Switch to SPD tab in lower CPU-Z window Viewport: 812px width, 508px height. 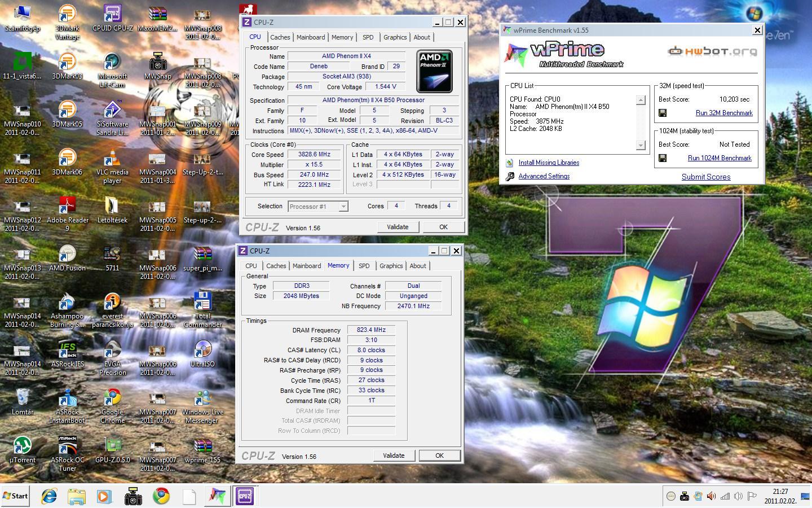click(364, 266)
